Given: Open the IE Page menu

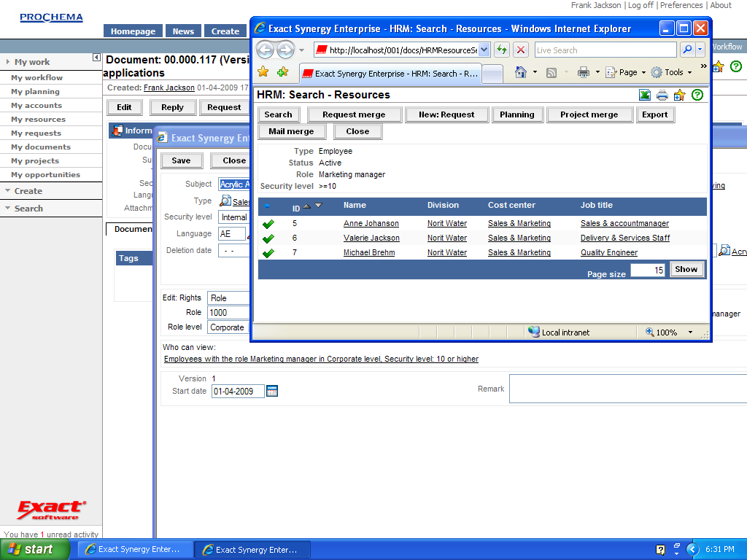Looking at the screenshot, I should [625, 72].
